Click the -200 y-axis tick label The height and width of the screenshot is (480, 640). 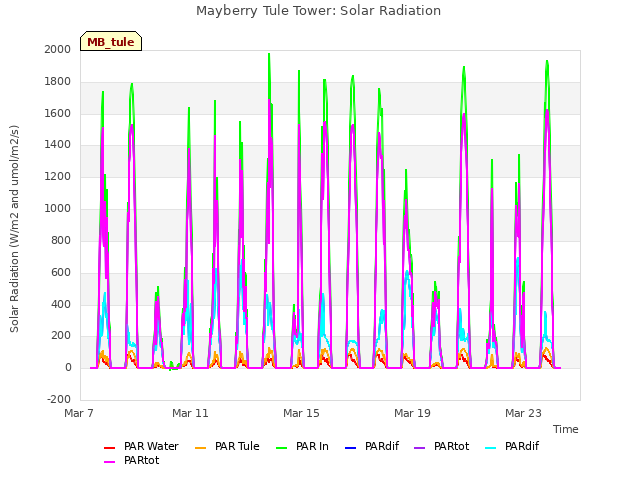(59, 399)
